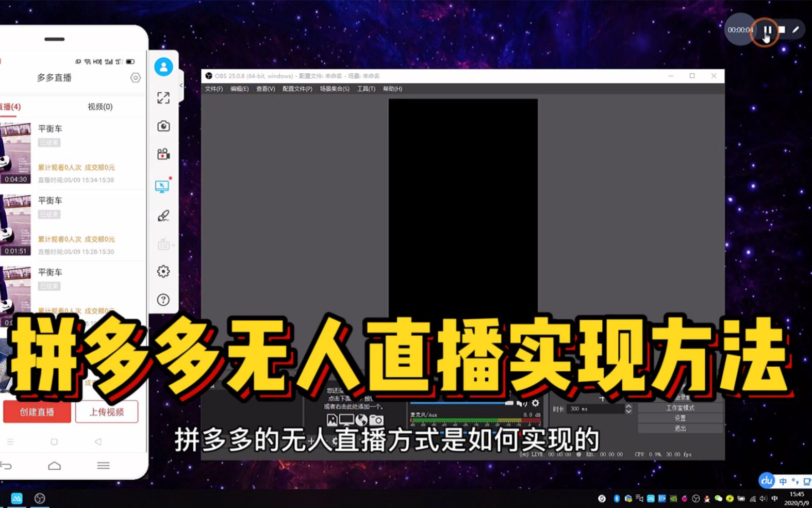The image size is (812, 508).
Task: Open the recorder's pencil annotation tool
Action: click(x=796, y=30)
